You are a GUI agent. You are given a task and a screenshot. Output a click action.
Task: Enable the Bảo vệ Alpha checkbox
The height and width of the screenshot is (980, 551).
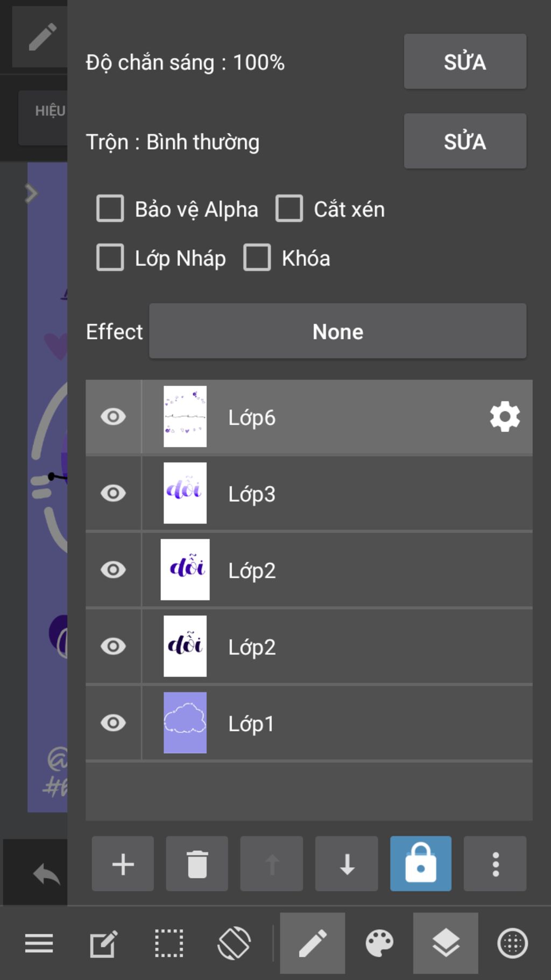click(110, 208)
